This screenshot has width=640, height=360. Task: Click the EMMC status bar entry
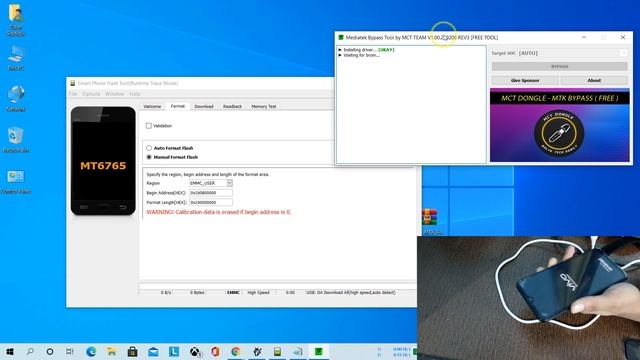tap(233, 293)
